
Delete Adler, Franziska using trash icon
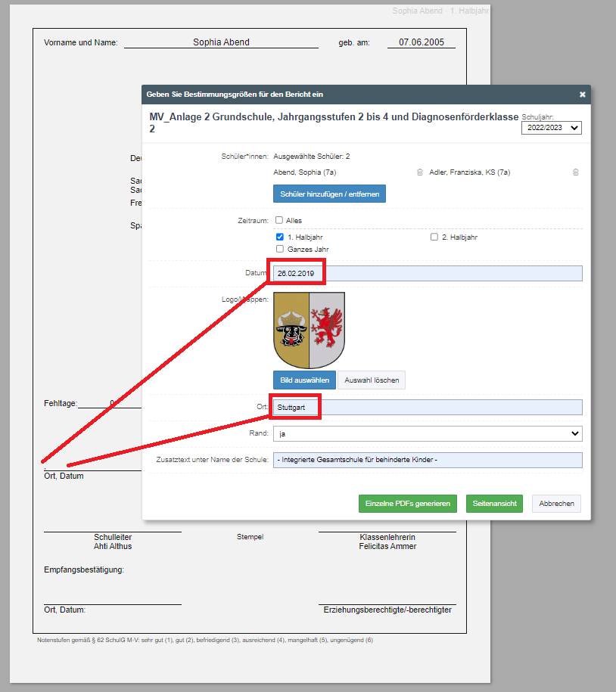(575, 172)
